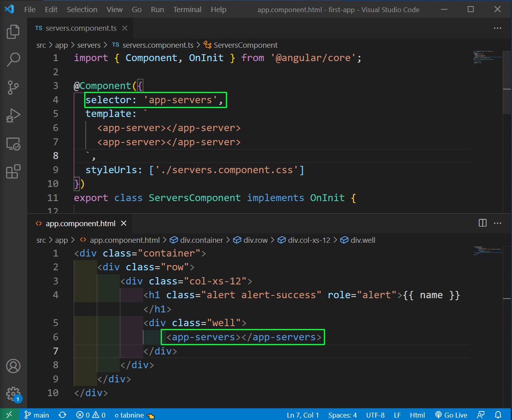The height and width of the screenshot is (420, 512).
Task: Click the div.well breadcrumb
Action: [x=358, y=240]
